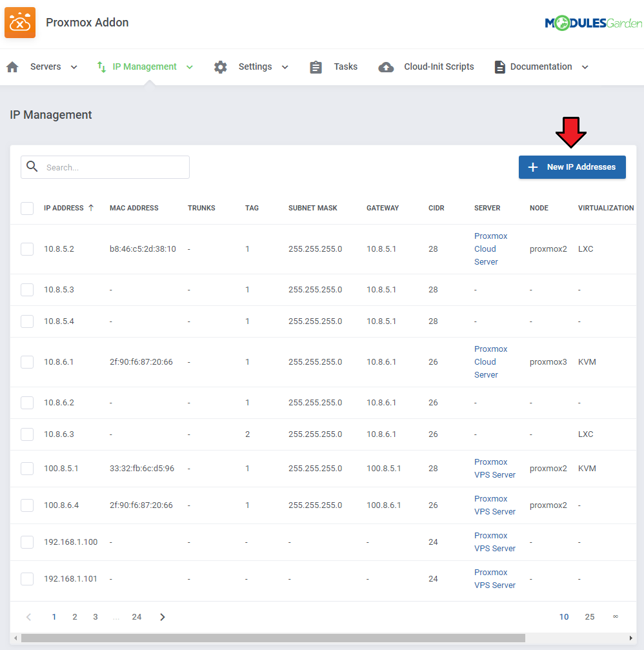Open Proxmox Cloud Server link for 10.8.5.2
This screenshot has height=650, width=644.
click(490, 249)
